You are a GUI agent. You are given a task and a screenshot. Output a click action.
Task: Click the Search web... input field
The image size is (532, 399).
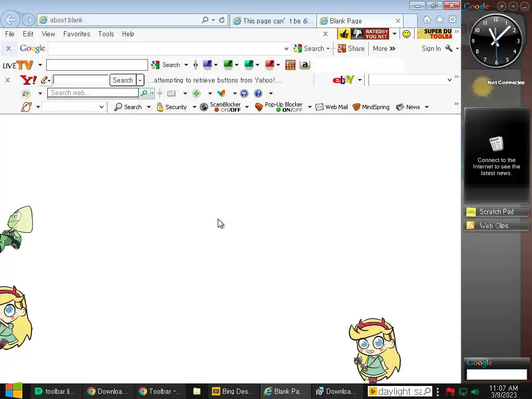pyautogui.click(x=92, y=93)
